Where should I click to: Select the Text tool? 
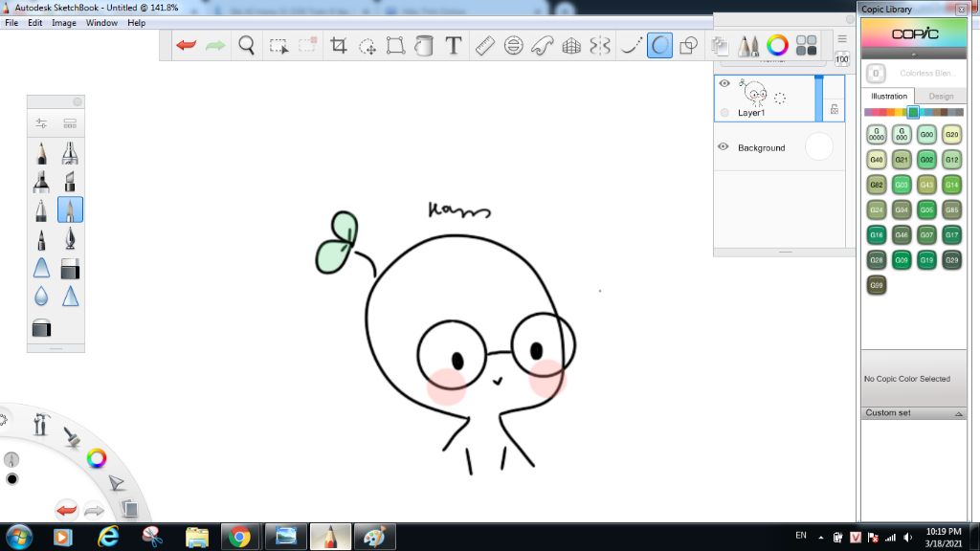tap(454, 45)
